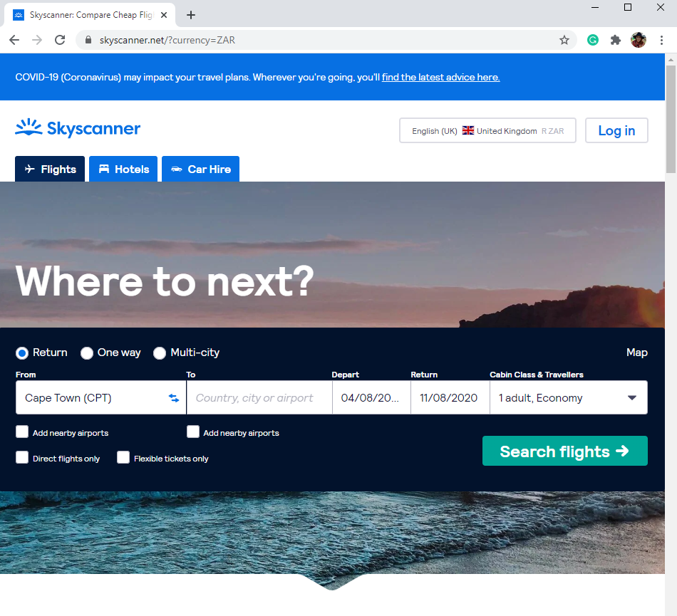Enable Direct flights only
The height and width of the screenshot is (616, 677).
22,457
